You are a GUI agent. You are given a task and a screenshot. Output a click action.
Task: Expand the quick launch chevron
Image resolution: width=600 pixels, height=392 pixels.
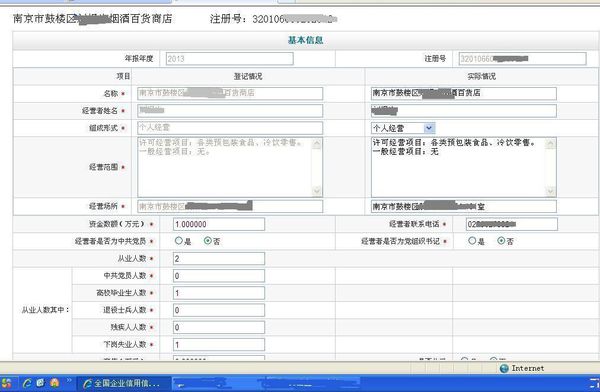click(x=69, y=381)
